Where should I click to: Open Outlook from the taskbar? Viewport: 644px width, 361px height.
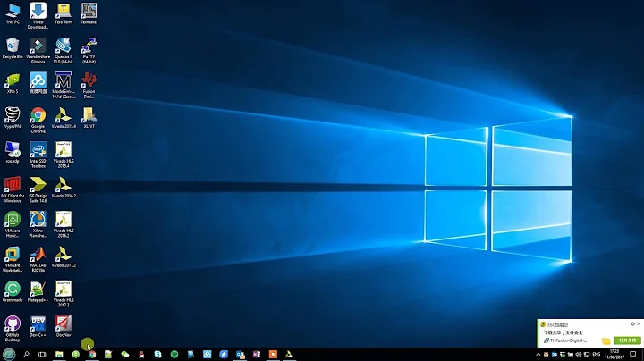(x=240, y=355)
